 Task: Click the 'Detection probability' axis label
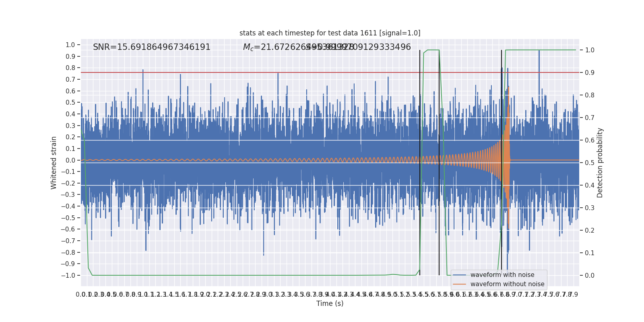[600, 163]
